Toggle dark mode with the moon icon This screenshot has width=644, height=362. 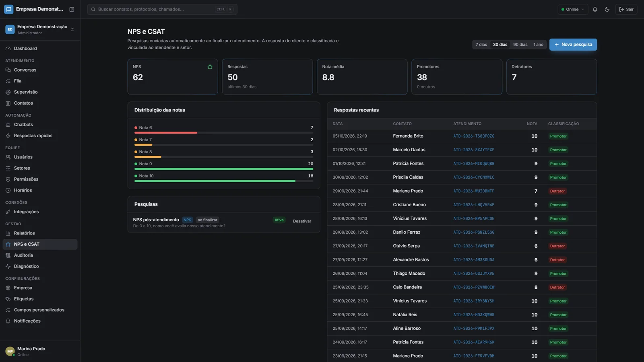(607, 9)
